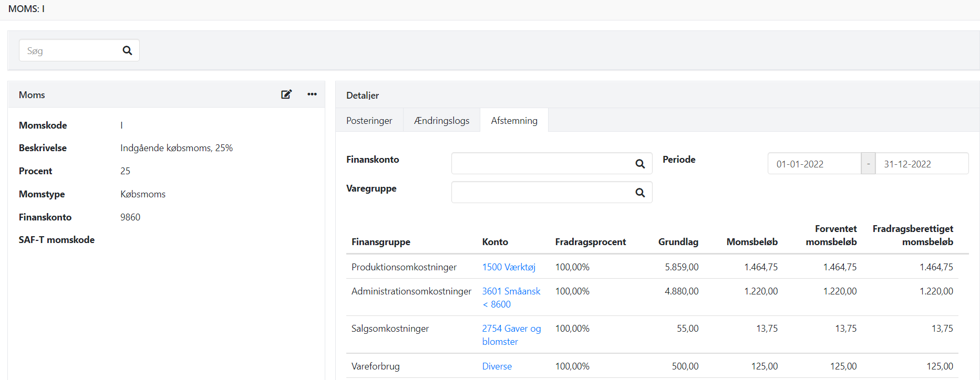
Task: Switch to the Posteringer tab
Action: [x=369, y=121]
